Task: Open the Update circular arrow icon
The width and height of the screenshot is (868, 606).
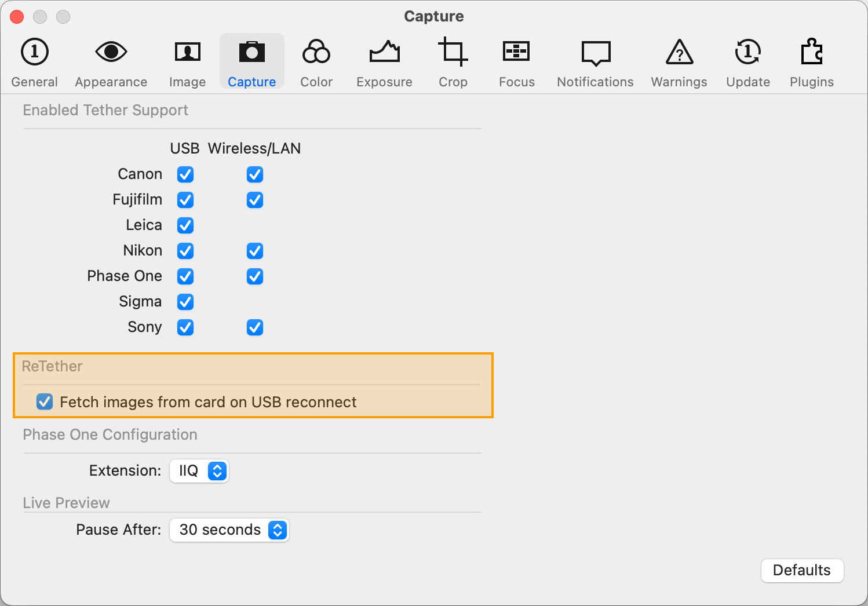Action: point(748,52)
